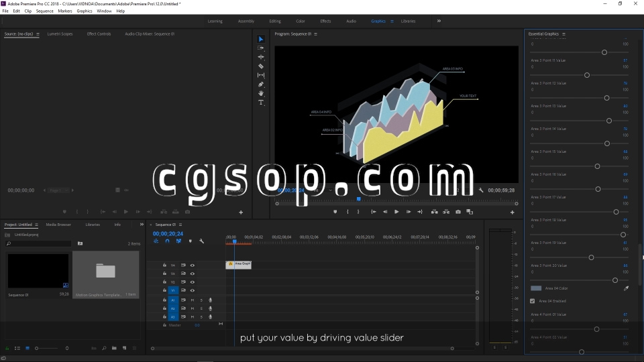Enable voice-over record on A1

(x=210, y=300)
